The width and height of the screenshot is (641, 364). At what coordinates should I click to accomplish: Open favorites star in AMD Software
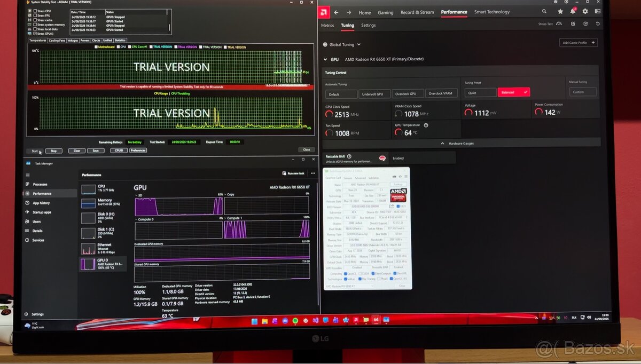(560, 12)
